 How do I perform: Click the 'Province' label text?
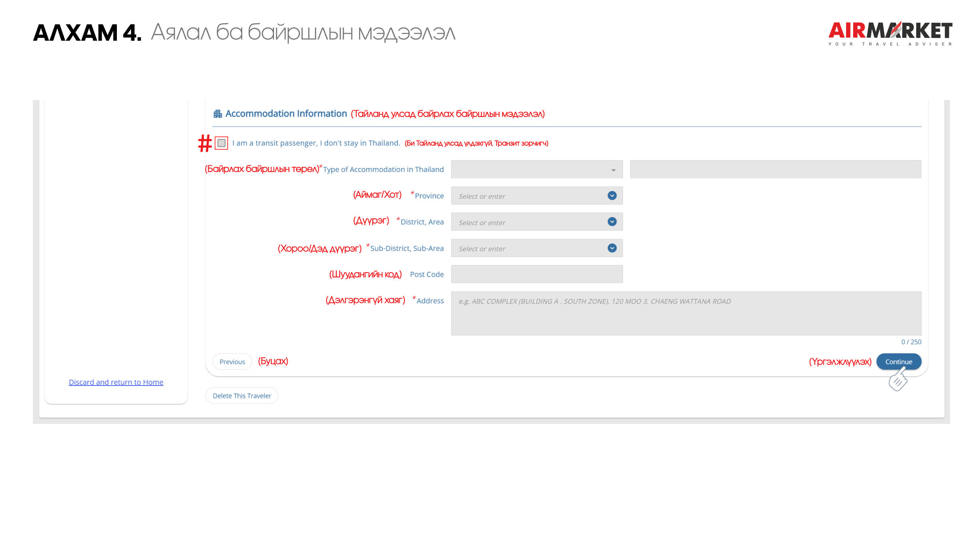pos(429,196)
